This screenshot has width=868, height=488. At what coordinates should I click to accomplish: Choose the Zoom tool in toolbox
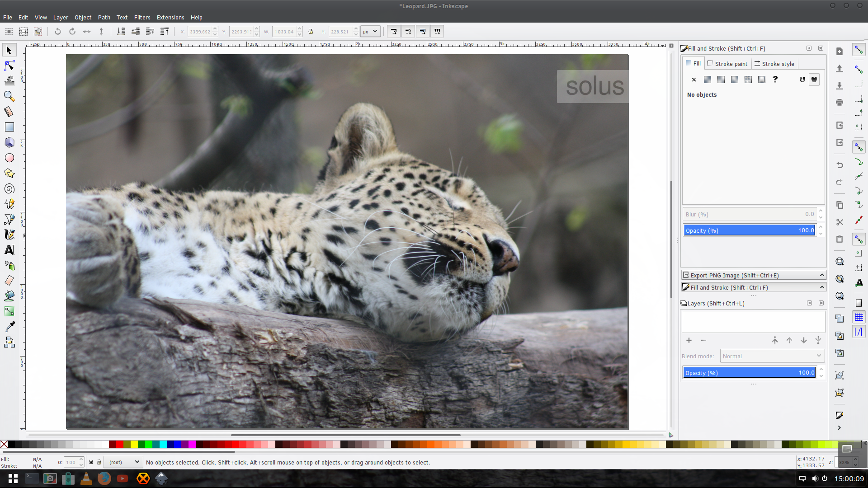pyautogui.click(x=9, y=96)
